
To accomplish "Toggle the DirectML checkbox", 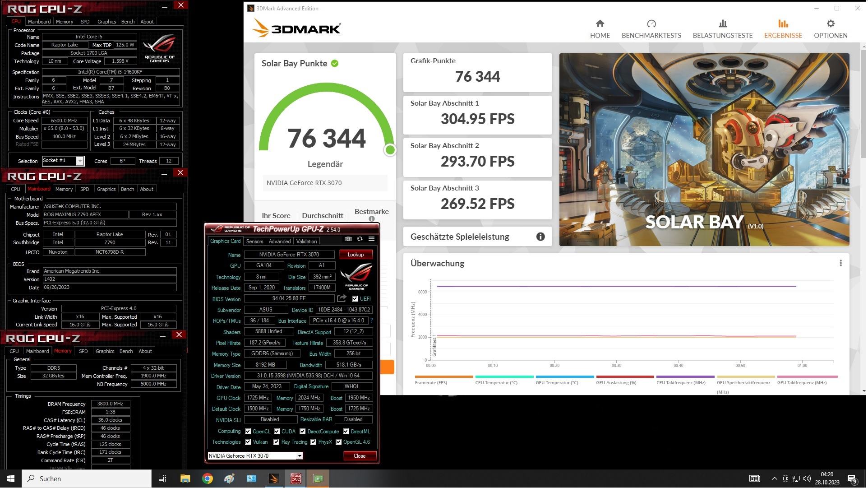I will click(x=346, y=432).
